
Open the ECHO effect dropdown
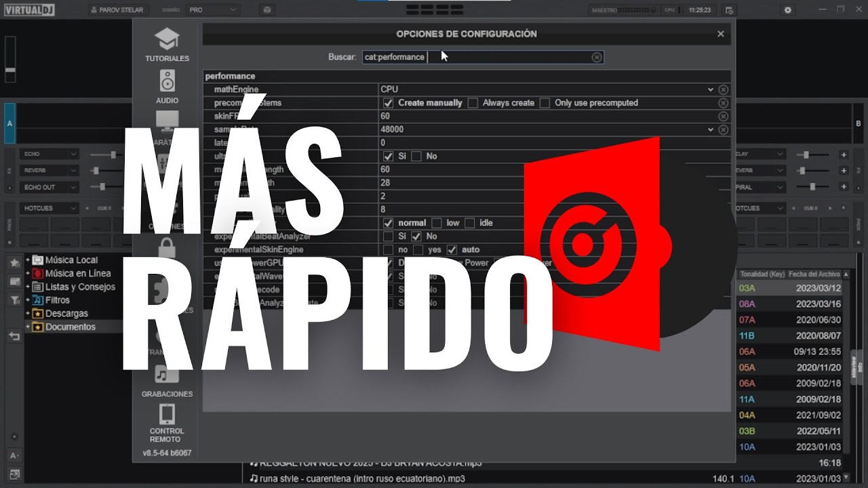pos(50,155)
